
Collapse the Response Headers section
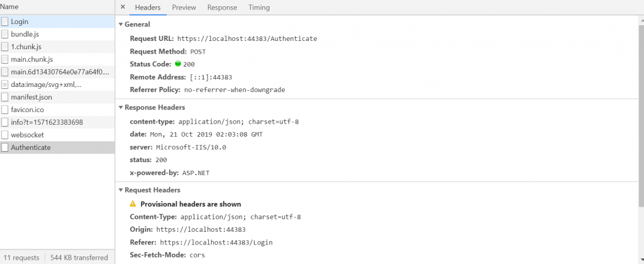[x=121, y=108]
